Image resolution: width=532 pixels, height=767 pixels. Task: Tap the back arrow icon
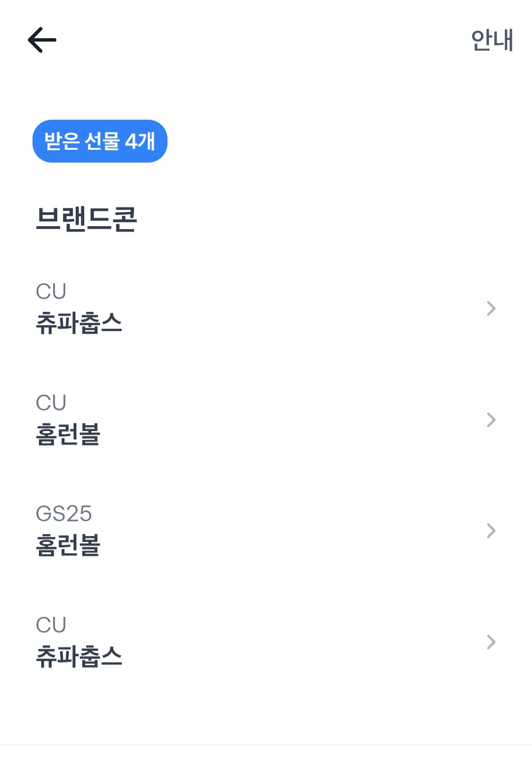coord(42,40)
